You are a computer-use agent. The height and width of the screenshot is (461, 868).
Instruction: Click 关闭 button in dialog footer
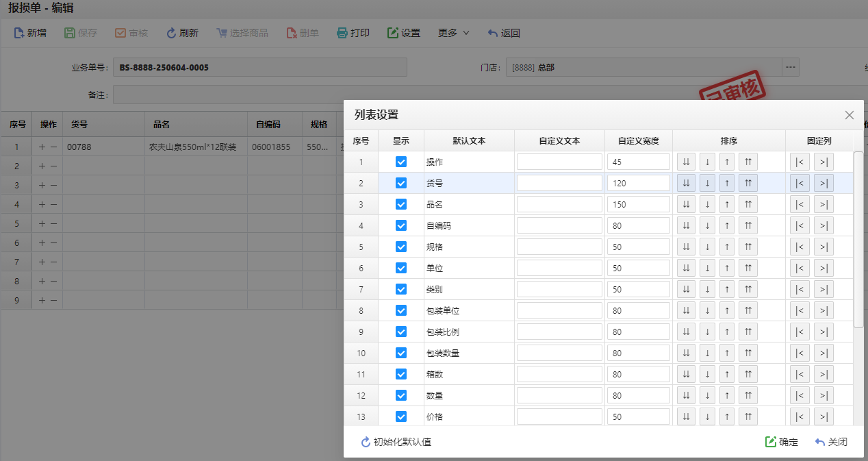831,442
